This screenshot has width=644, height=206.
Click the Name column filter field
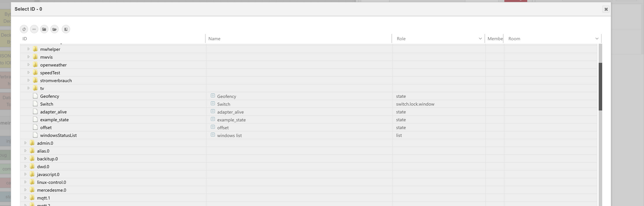coord(298,39)
